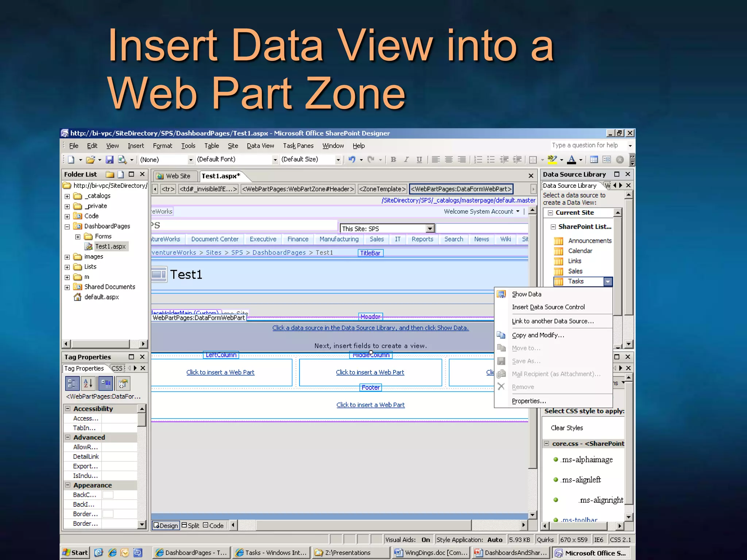Viewport: 747px width, 560px height.
Task: Expand the Forms folder node
Action: [x=78, y=237]
